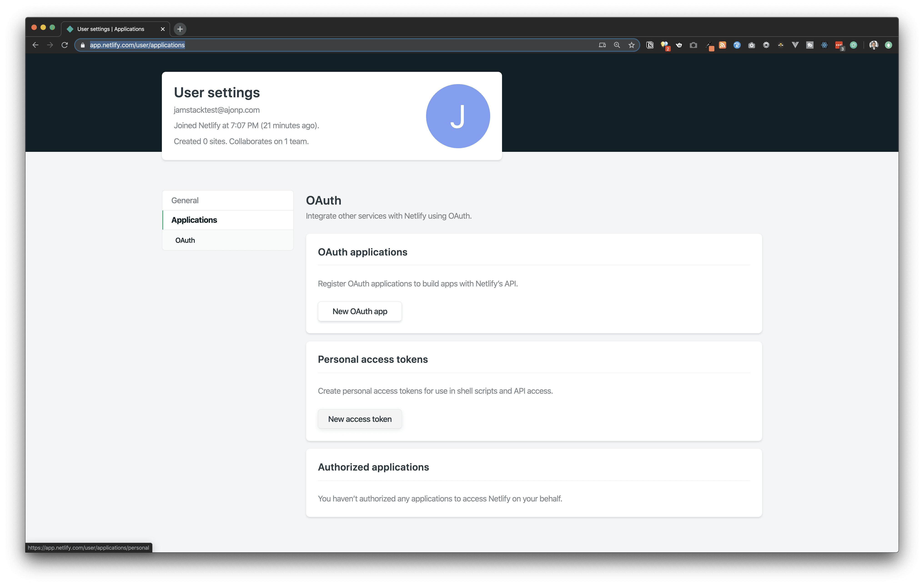The height and width of the screenshot is (586, 924).
Task: Open the blue R extension icon
Action: click(x=737, y=45)
